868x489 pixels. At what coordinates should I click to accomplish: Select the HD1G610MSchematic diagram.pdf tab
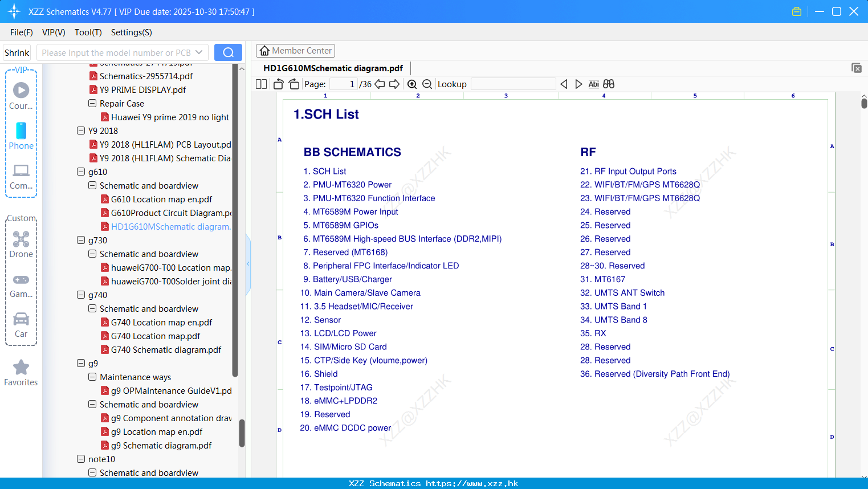(x=333, y=68)
